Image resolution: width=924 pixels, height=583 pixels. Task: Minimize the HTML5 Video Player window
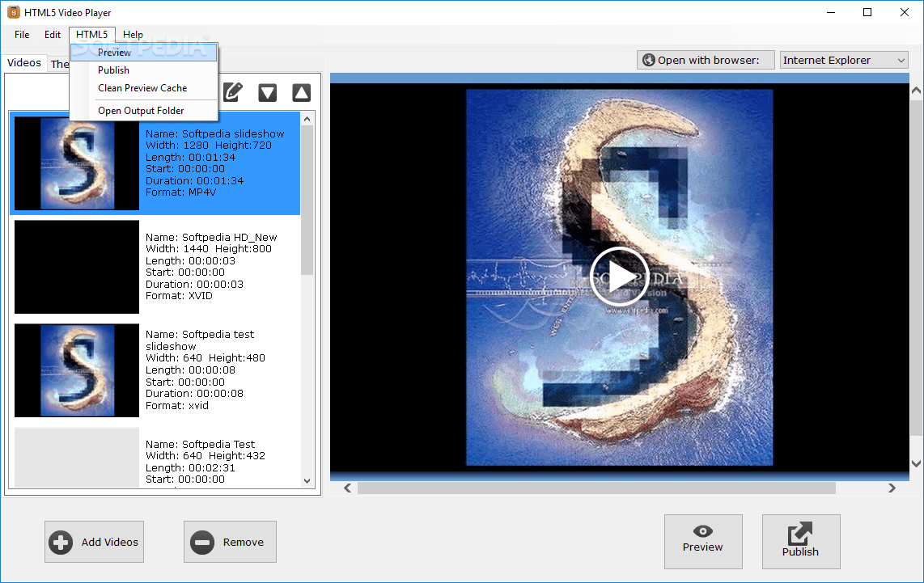click(x=831, y=12)
